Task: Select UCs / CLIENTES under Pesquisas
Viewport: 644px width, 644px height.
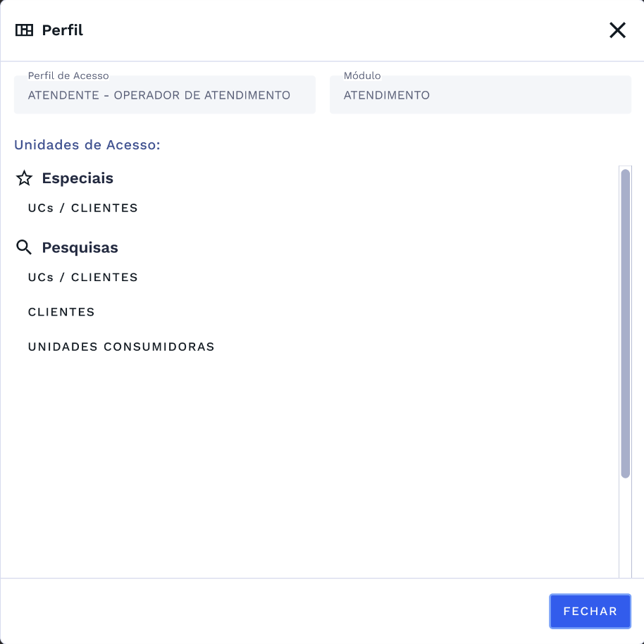Action: coord(82,277)
